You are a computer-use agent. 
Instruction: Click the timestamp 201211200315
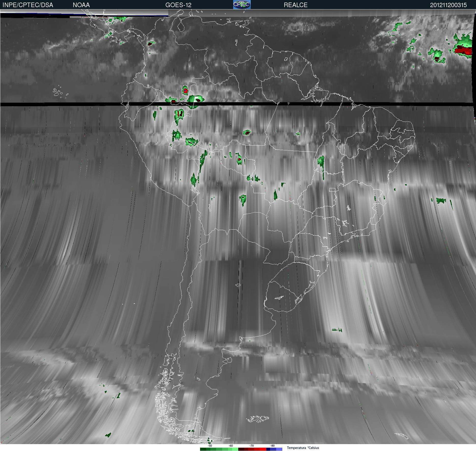click(x=448, y=5)
